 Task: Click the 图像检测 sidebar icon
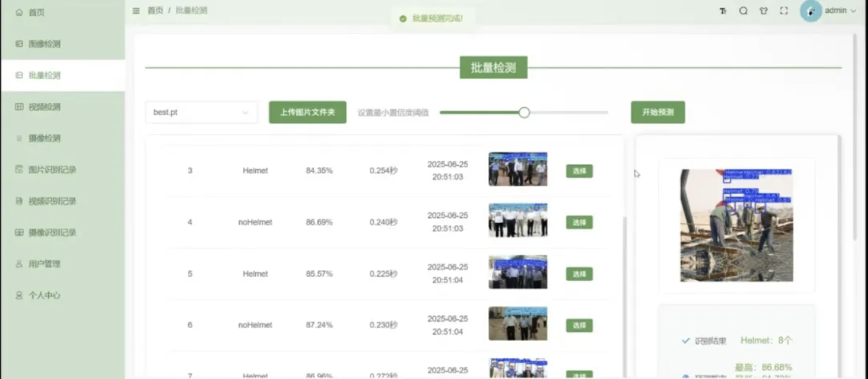tap(19, 44)
